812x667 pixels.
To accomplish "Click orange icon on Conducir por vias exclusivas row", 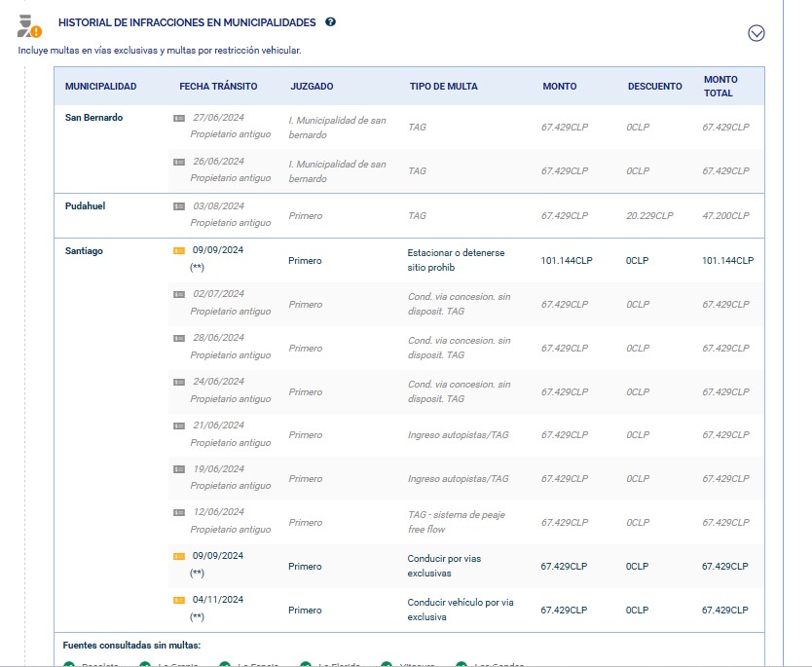I will (179, 556).
